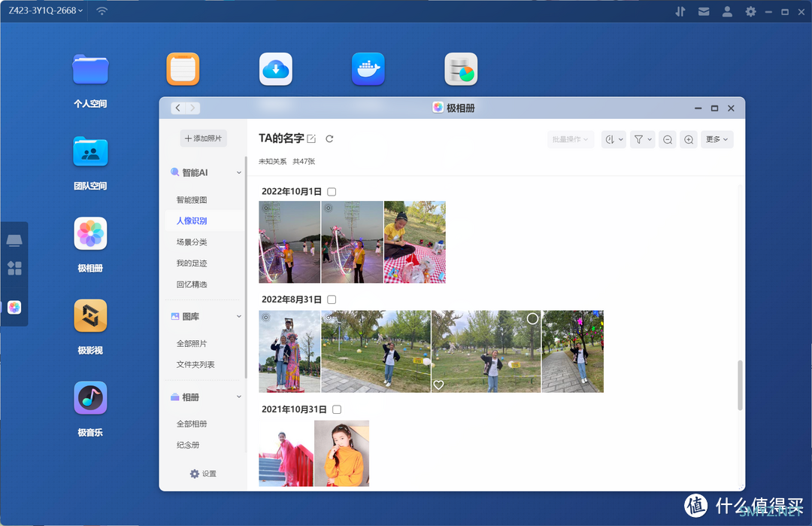812x526 pixels.
Task: Open the 团队空间 shared folder icon
Action: pyautogui.click(x=90, y=151)
